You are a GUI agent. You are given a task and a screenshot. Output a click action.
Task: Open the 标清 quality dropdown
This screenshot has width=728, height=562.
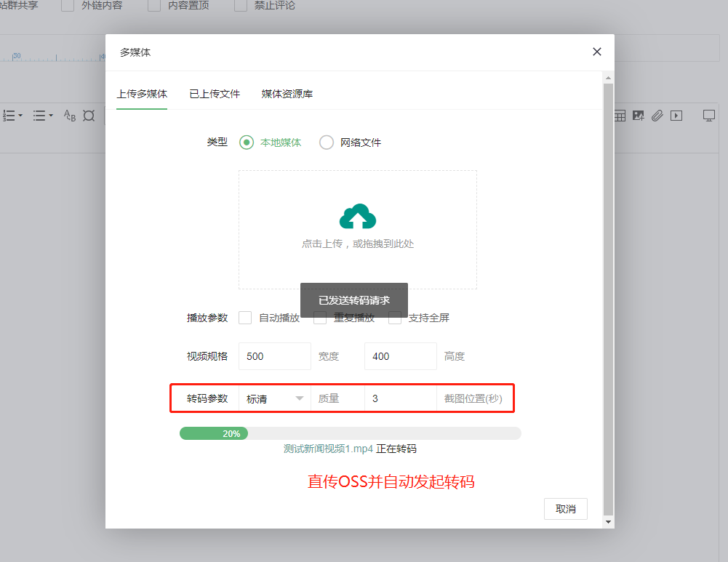point(275,398)
